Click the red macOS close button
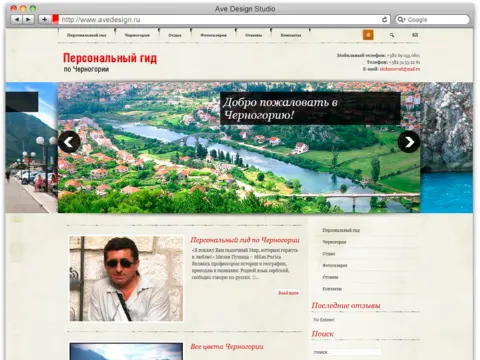Image resolution: width=480 pixels, height=360 pixels. (14, 8)
